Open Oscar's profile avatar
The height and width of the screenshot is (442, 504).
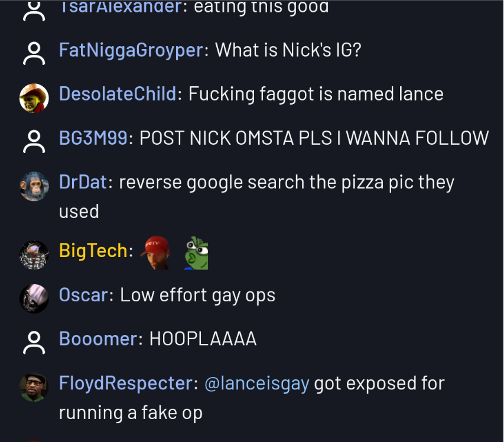pyautogui.click(x=34, y=298)
